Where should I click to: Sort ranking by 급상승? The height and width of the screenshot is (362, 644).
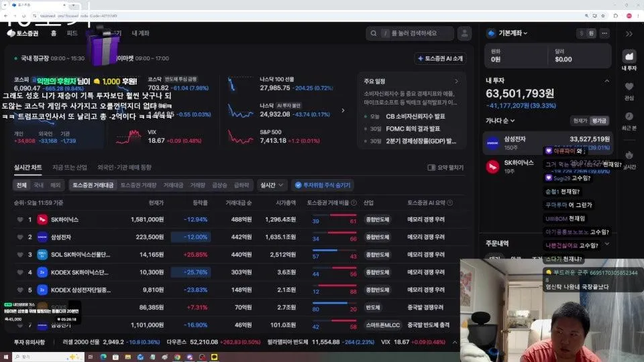click(x=220, y=185)
